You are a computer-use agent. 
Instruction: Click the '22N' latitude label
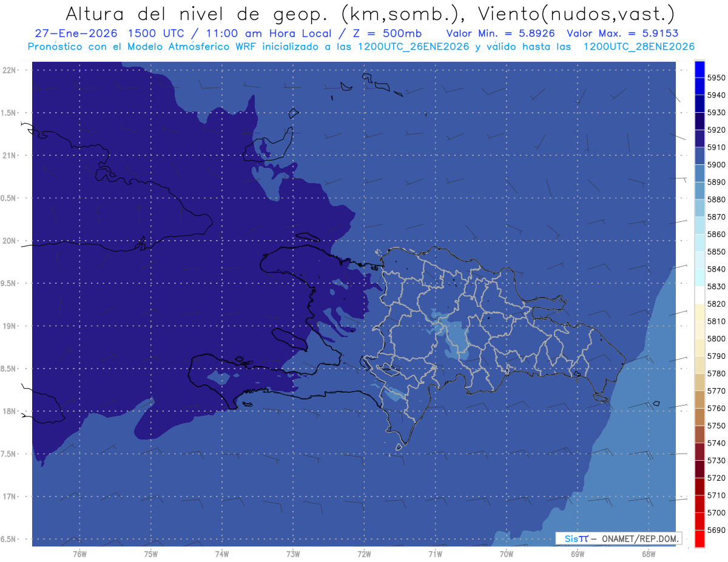[10, 70]
